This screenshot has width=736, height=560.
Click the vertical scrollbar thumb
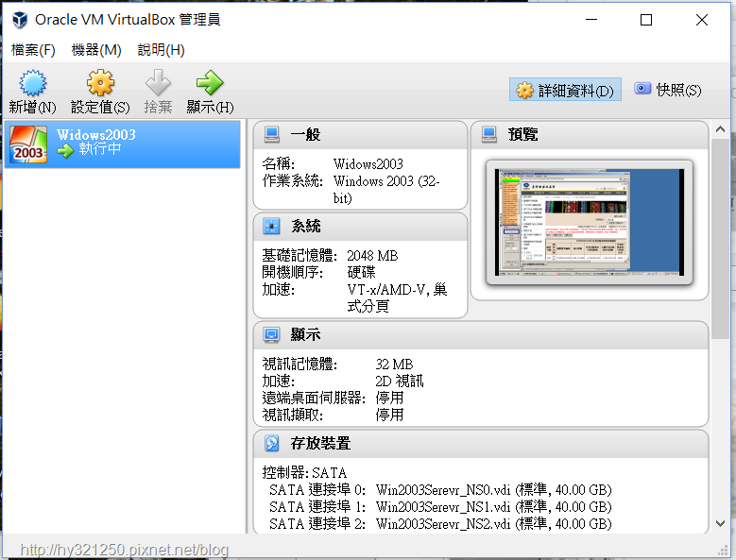[x=720, y=239]
